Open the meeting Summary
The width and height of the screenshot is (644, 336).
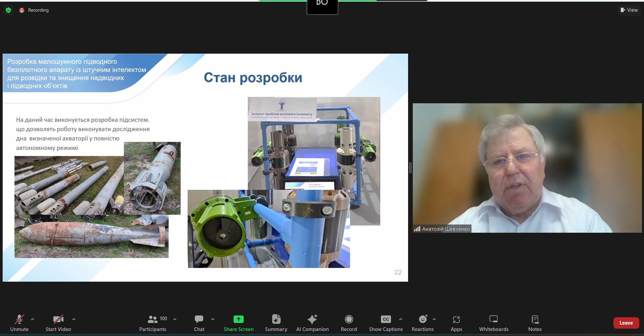pos(276,323)
